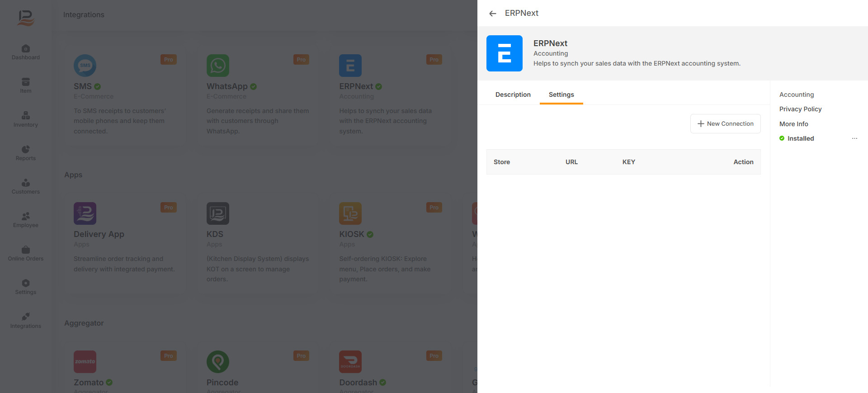Click the KIOSK app icon
The width and height of the screenshot is (868, 393).
coord(350,213)
